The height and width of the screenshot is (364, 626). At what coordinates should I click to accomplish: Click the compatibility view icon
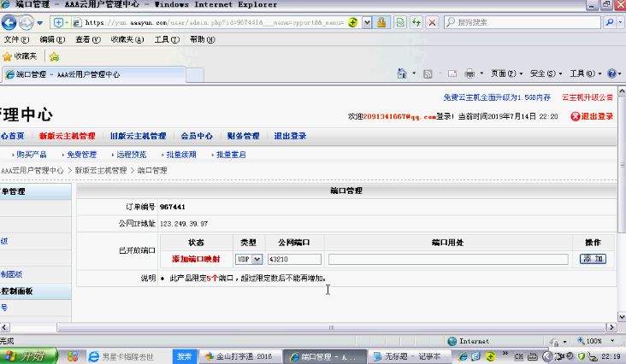click(399, 22)
